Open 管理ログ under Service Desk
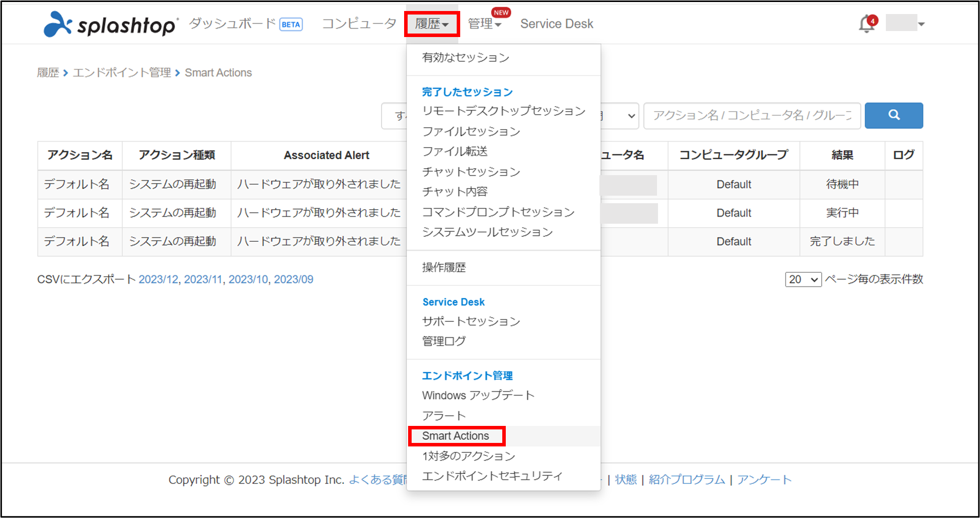980x518 pixels. 444,341
